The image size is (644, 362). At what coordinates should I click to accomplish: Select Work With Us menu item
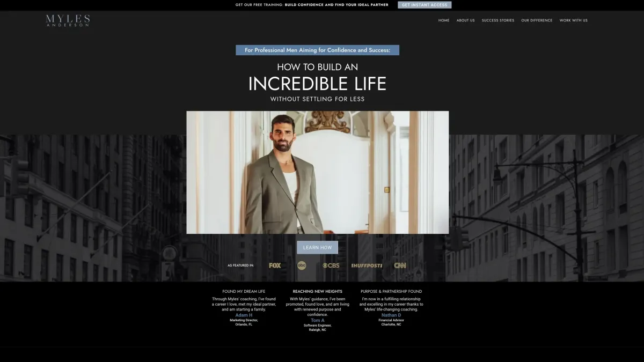coord(574,20)
